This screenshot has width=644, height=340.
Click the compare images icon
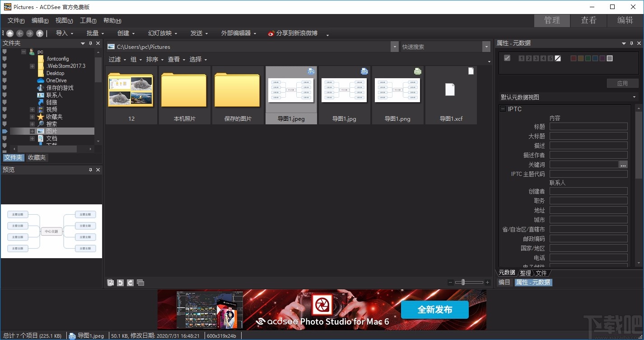click(x=140, y=283)
